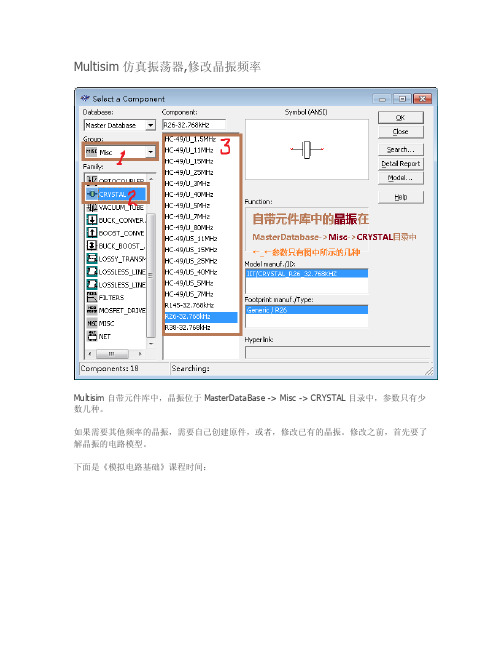Image resolution: width=502 pixels, height=649 pixels.
Task: Click the Model... button
Action: pyautogui.click(x=401, y=178)
